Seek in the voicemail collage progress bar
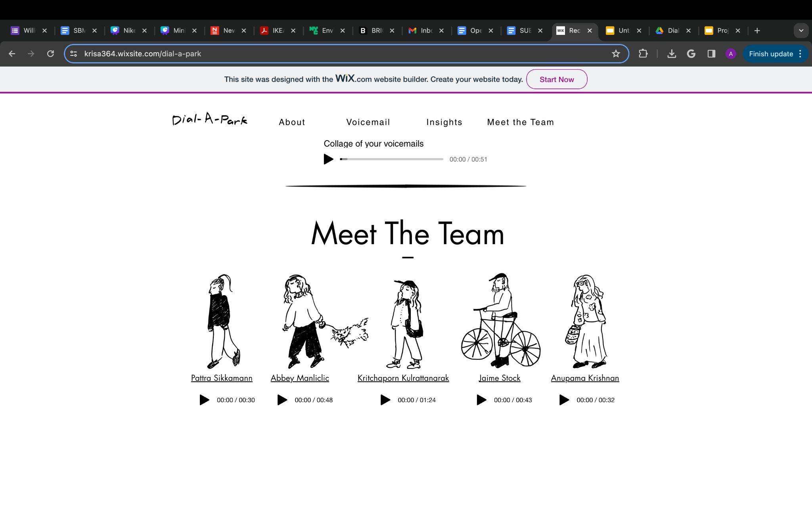Viewport: 812px width, 527px height. 391,159
